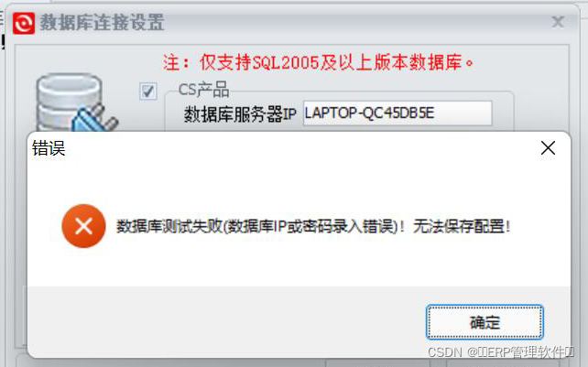588x367 pixels.
Task: Click the 数据库连接设置 title text
Action: click(102, 23)
